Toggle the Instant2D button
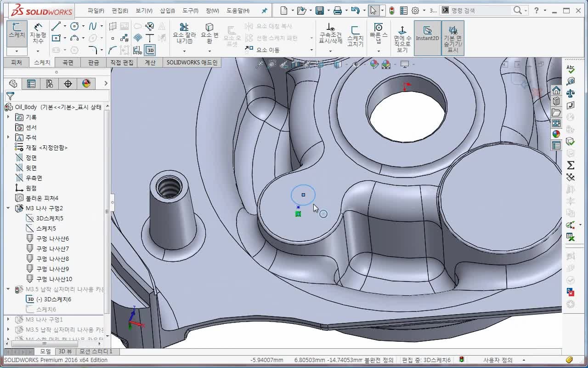This screenshot has height=368, width=588. click(427, 38)
